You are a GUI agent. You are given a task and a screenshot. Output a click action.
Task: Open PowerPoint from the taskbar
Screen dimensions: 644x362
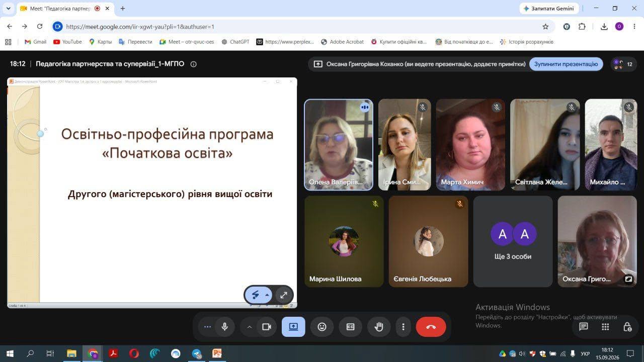point(217,353)
